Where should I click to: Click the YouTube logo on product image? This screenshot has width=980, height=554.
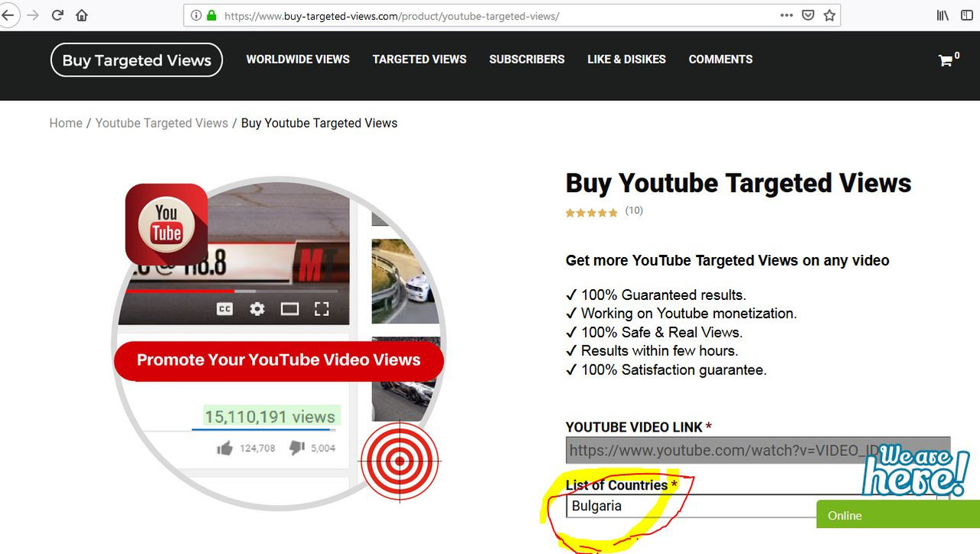pos(166,224)
